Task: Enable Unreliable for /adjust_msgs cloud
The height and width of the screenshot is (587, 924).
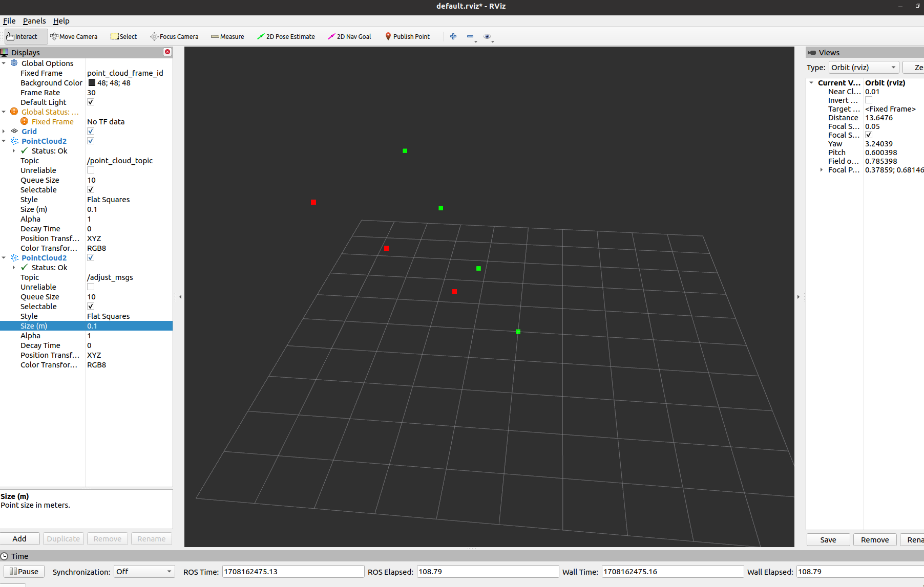Action: point(91,287)
